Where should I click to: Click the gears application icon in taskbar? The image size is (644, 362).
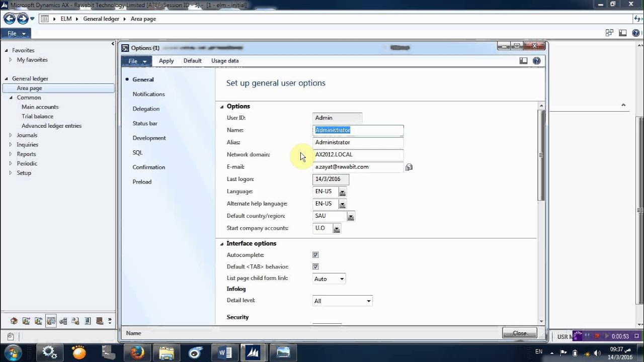point(50,352)
